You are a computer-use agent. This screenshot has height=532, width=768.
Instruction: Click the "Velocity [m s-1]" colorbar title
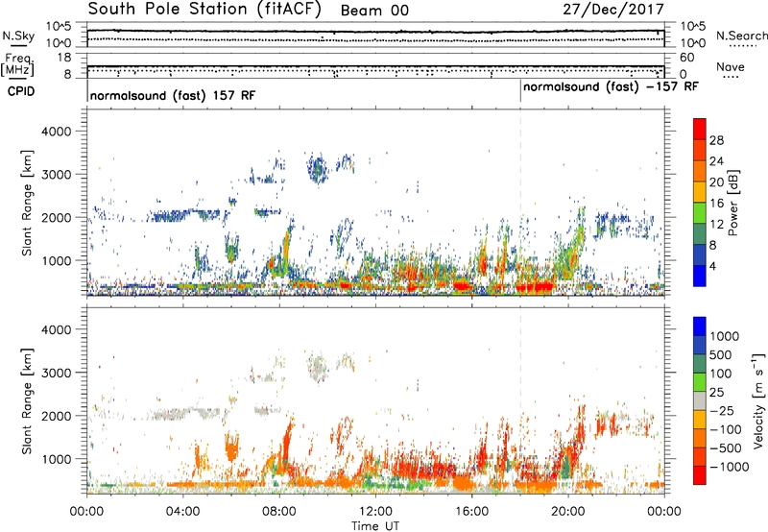tap(758, 400)
